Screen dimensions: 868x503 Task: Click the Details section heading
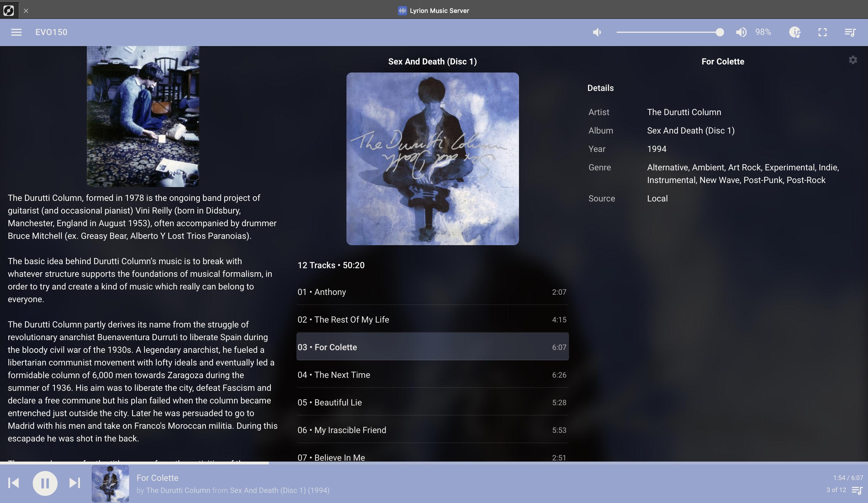click(x=600, y=88)
